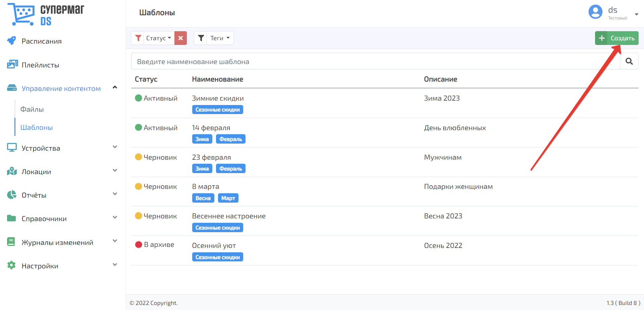Clear the Статус filter with the red X
This screenshot has height=310, width=644.
pyautogui.click(x=180, y=38)
